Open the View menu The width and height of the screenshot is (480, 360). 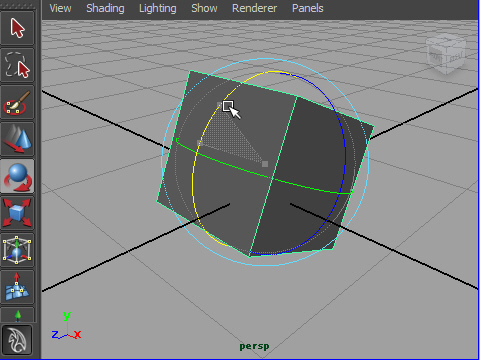point(60,8)
